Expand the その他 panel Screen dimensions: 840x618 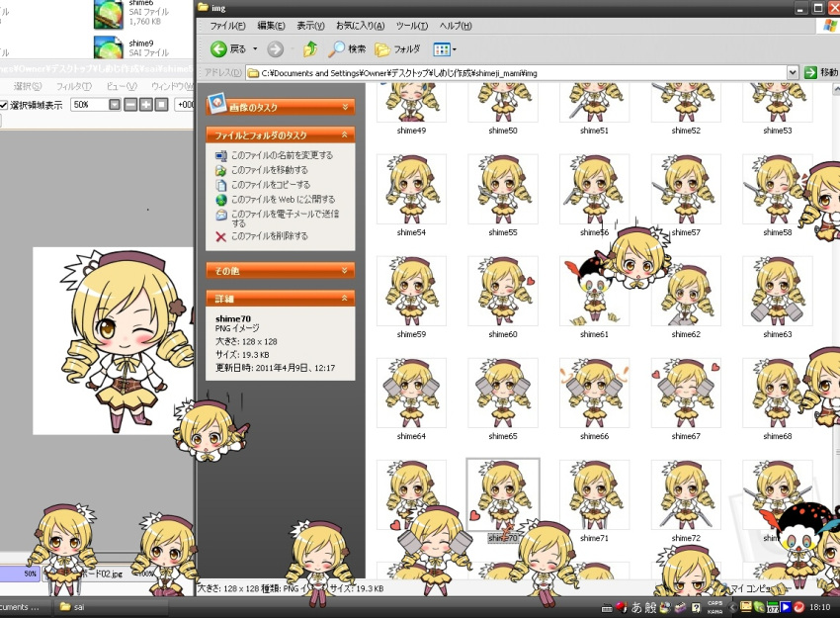coord(345,271)
